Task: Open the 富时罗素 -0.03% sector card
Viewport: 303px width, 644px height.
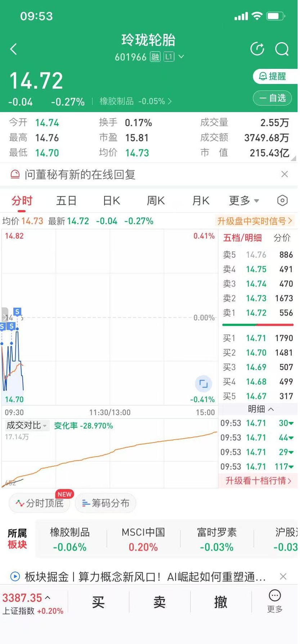Action: 217,539
